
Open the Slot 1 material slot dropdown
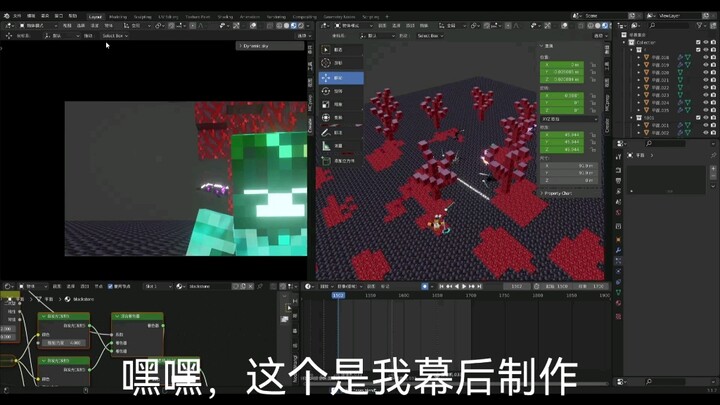158,286
